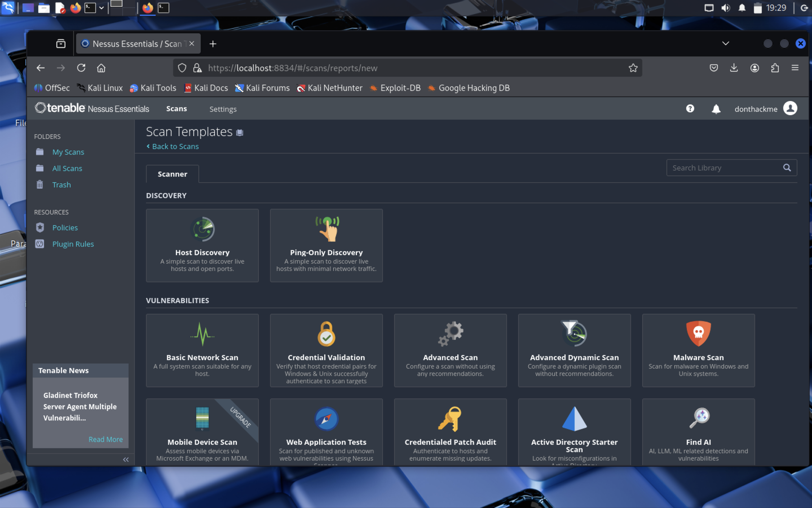Open a new browser tab
Viewport: 812px width, 508px height.
(x=213, y=44)
